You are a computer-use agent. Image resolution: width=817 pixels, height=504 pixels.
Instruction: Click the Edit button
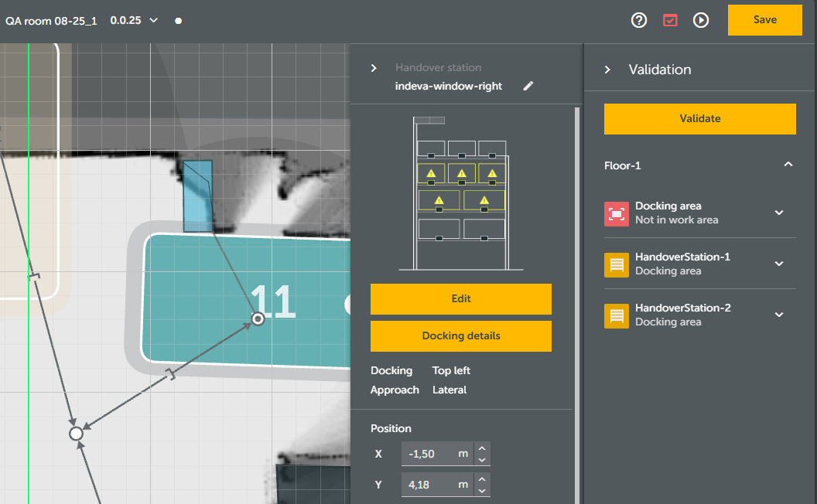[461, 299]
